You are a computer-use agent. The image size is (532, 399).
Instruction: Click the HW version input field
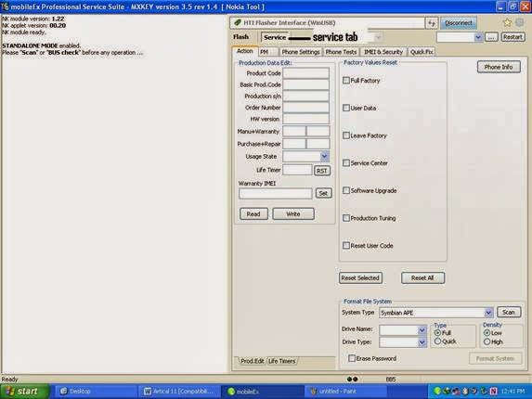coord(305,119)
